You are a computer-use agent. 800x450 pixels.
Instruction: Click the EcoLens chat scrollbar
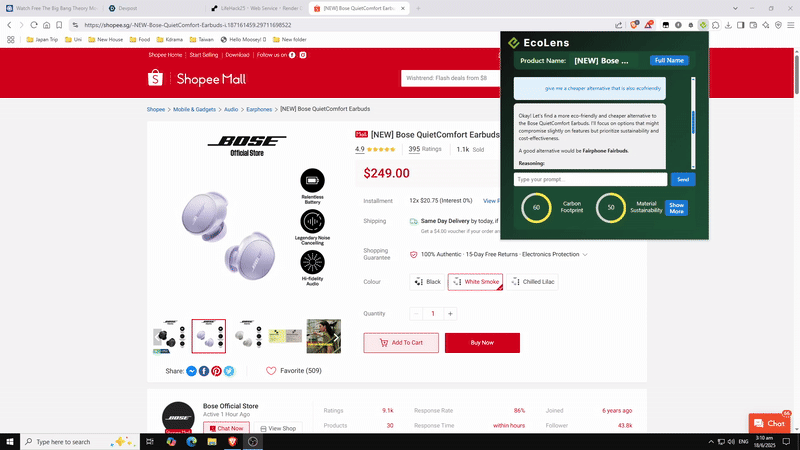pyautogui.click(x=693, y=123)
